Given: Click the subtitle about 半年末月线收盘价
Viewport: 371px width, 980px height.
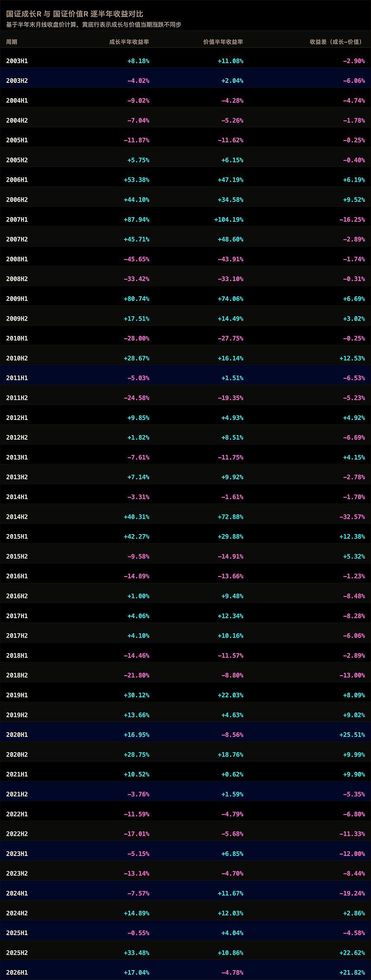Looking at the screenshot, I should click(x=94, y=25).
